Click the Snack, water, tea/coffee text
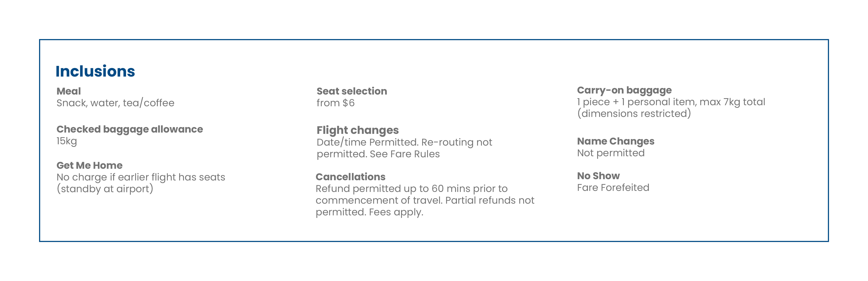The height and width of the screenshot is (281, 868). pos(115,103)
